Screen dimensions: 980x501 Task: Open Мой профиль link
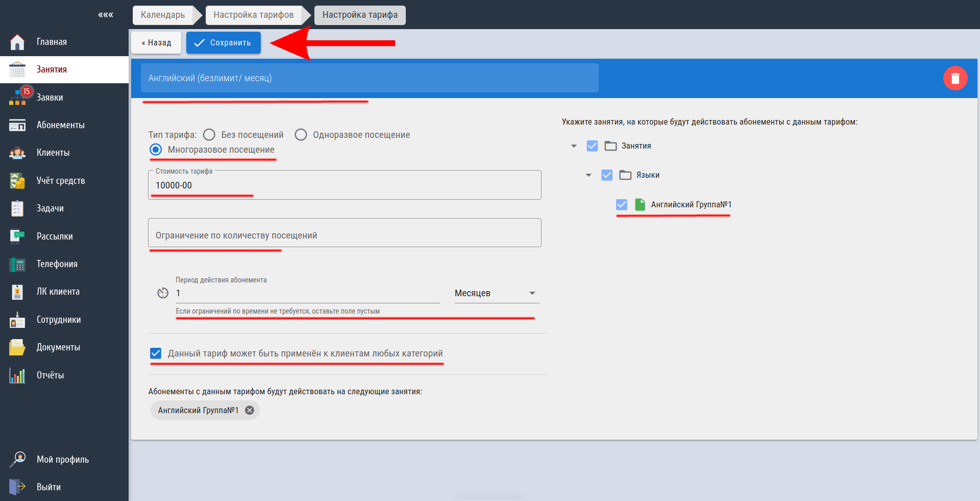pos(64,460)
